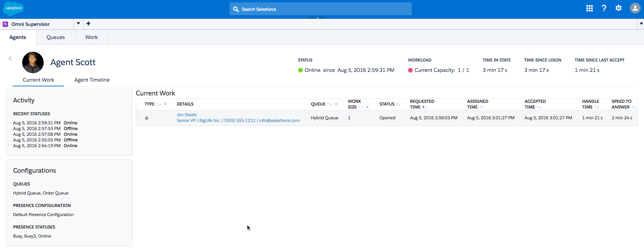Image resolution: width=644 pixels, height=252 pixels.
Task: Sort by the STATUS column arrows
Action: click(398, 104)
